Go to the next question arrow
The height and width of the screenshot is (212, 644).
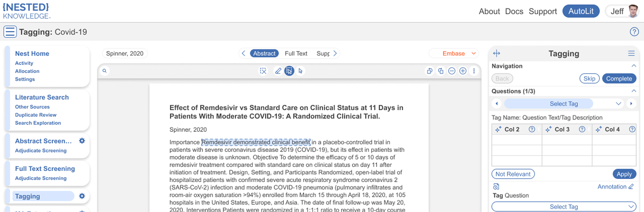(x=631, y=103)
